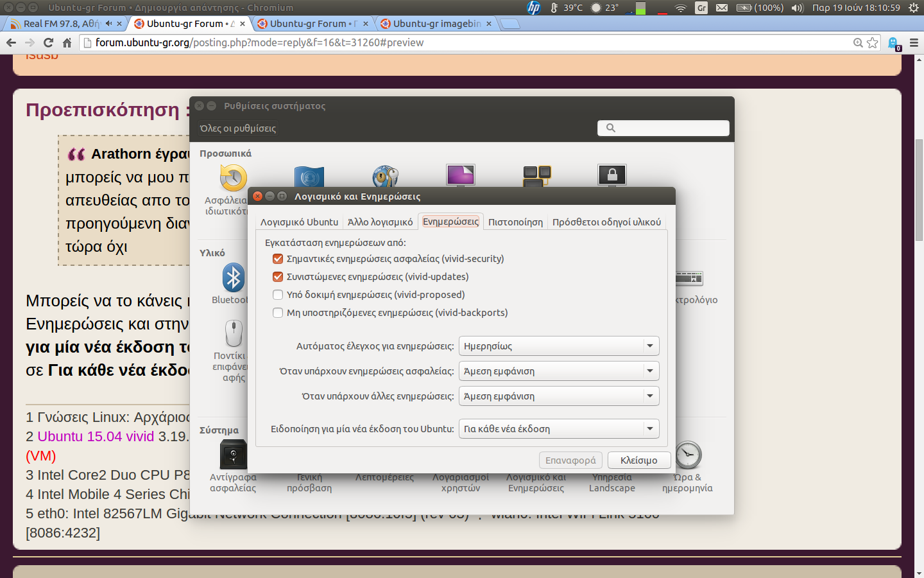Open the automatic update check dropdown 'Ημερησίως'
The image size is (924, 578).
pos(559,346)
